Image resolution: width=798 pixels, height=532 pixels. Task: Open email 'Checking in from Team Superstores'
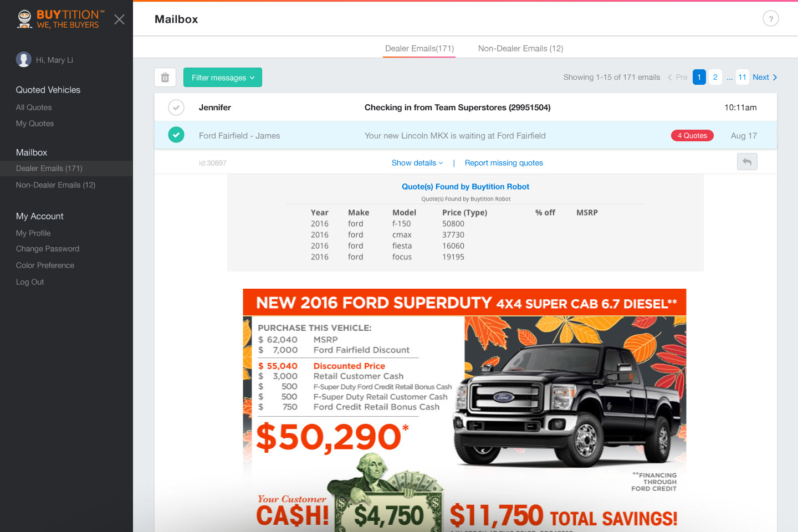458,108
